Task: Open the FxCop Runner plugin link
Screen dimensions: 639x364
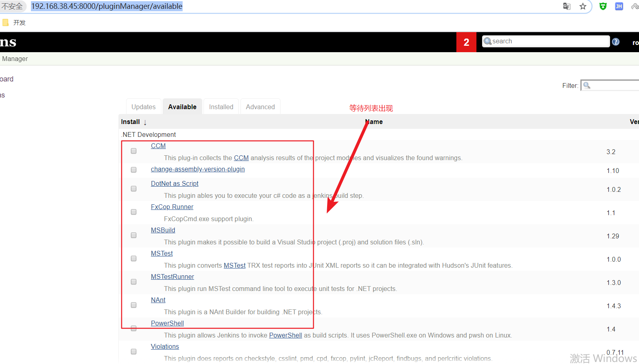Action: pos(172,207)
